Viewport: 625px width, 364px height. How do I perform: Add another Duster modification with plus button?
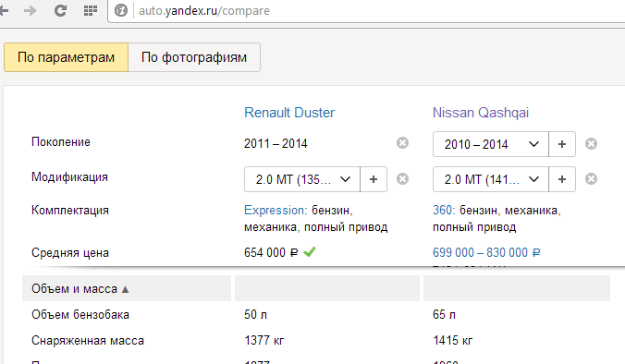[x=374, y=179]
